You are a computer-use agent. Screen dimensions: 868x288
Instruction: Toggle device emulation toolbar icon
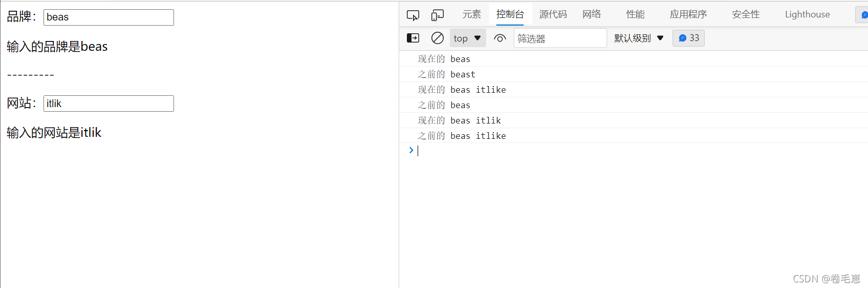(438, 15)
